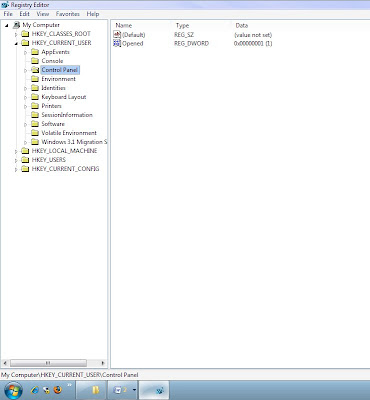Viewport: 370px width, 400px height.
Task: Open the View menu
Action: [43, 14]
